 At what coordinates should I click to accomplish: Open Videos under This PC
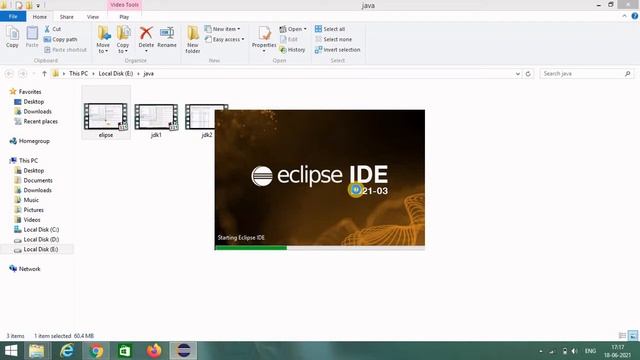pos(32,220)
